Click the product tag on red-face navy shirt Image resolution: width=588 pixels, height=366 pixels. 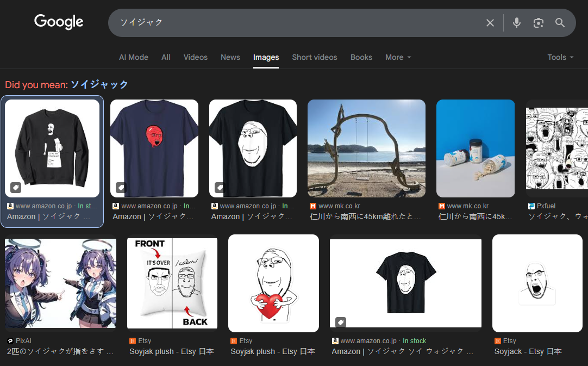click(x=121, y=187)
